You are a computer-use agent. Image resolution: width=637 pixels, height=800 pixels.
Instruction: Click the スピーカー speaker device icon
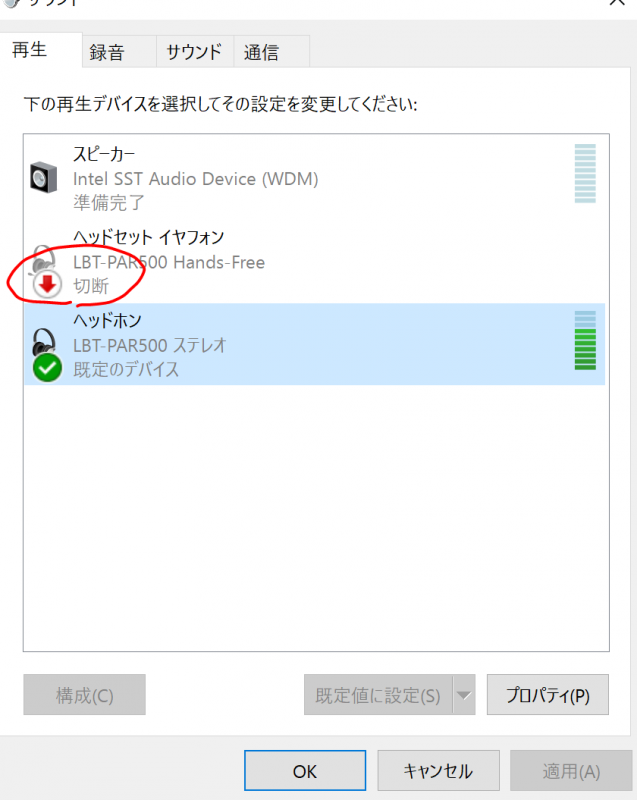coord(43,178)
